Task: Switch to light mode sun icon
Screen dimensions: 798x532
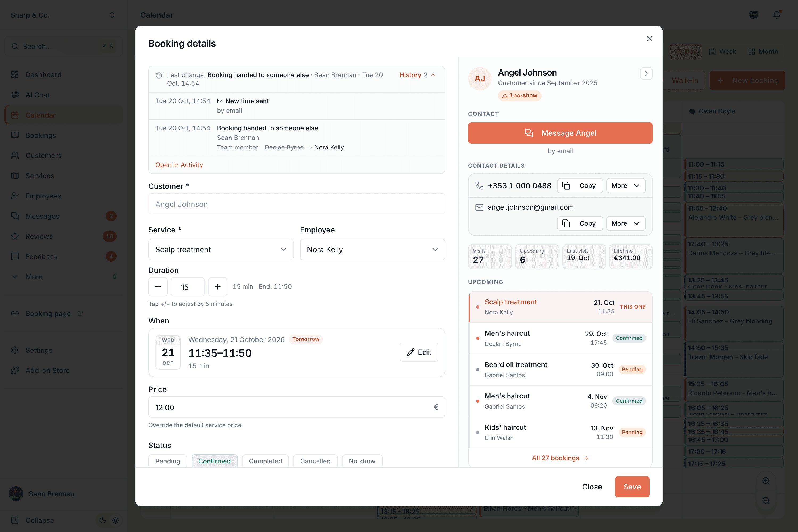Action: pos(115,521)
